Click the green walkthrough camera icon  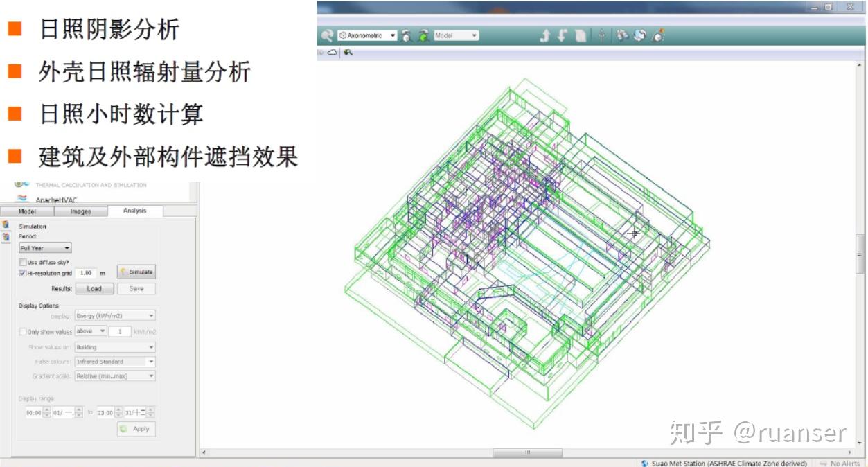[423, 37]
